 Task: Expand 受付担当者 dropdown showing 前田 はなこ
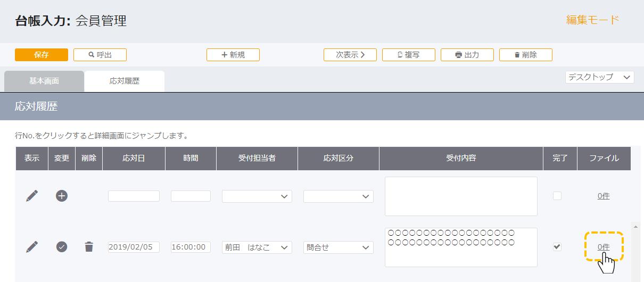point(257,247)
